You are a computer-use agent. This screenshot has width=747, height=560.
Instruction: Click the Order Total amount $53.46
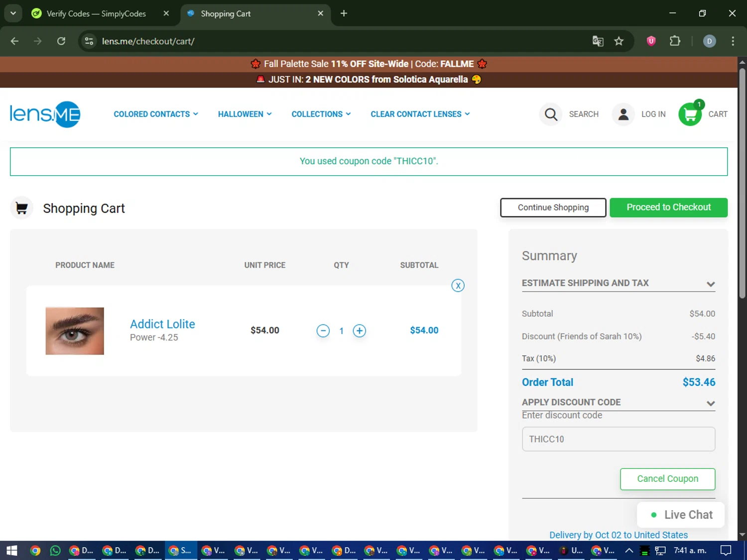699,382
